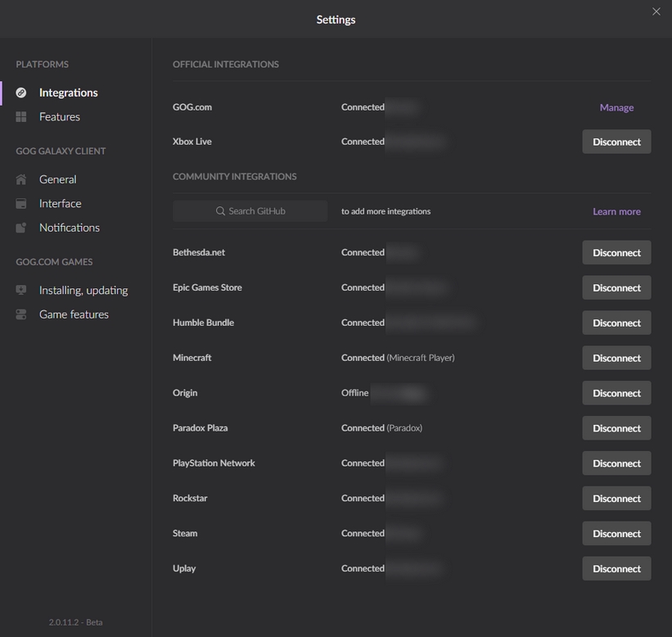This screenshot has width=672, height=637.
Task: Click the magnifier icon in Search GitHub
Action: [x=220, y=211]
